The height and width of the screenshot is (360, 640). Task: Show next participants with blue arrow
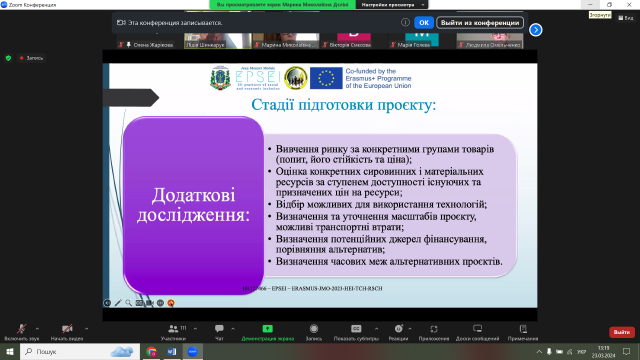tap(536, 30)
